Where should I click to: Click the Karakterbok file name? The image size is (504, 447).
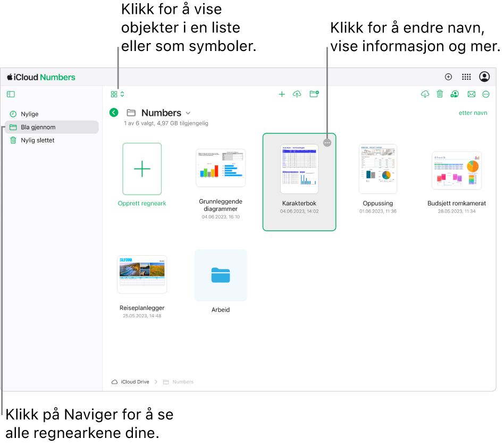click(299, 204)
